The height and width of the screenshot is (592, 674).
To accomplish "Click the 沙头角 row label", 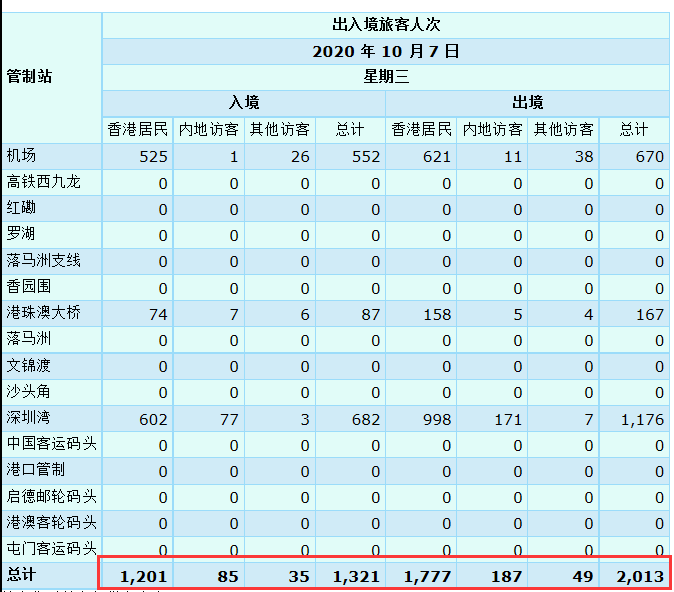I will tap(28, 392).
